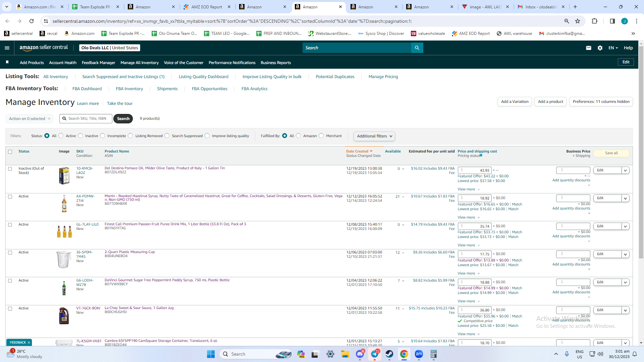
Task: Go back with the browser back arrow
Action: [7, 21]
